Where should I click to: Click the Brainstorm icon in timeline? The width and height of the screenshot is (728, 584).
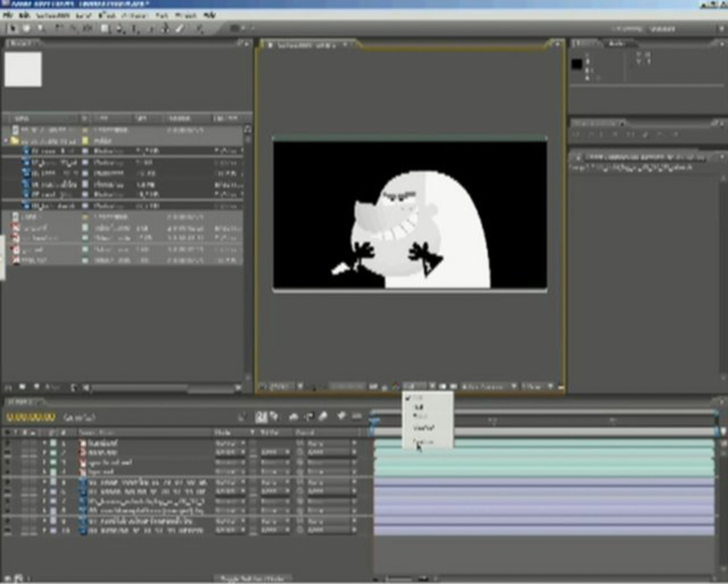(x=341, y=416)
